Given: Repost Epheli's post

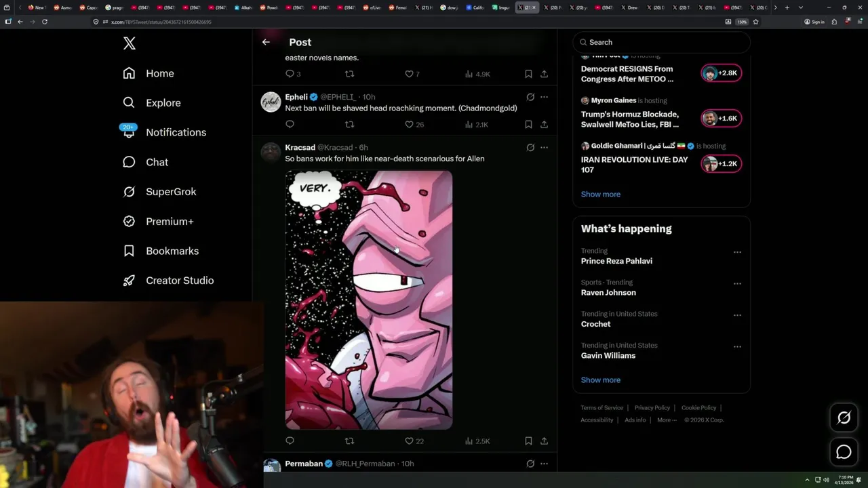Looking at the screenshot, I should (349, 124).
